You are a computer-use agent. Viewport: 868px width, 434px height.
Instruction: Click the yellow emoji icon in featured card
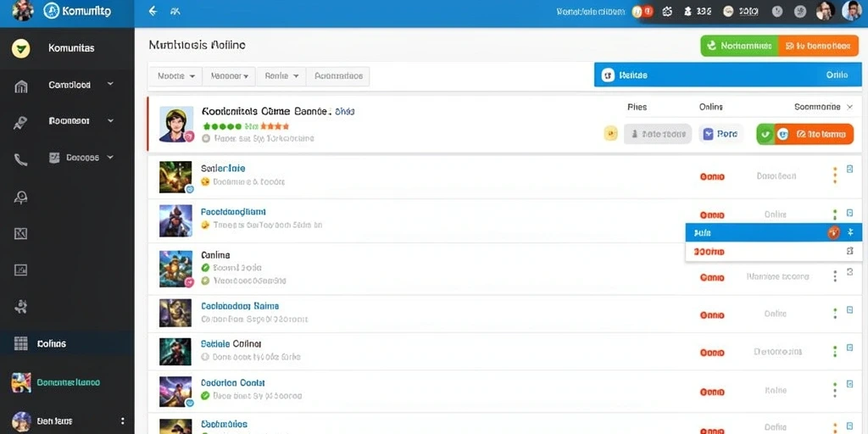click(x=610, y=133)
